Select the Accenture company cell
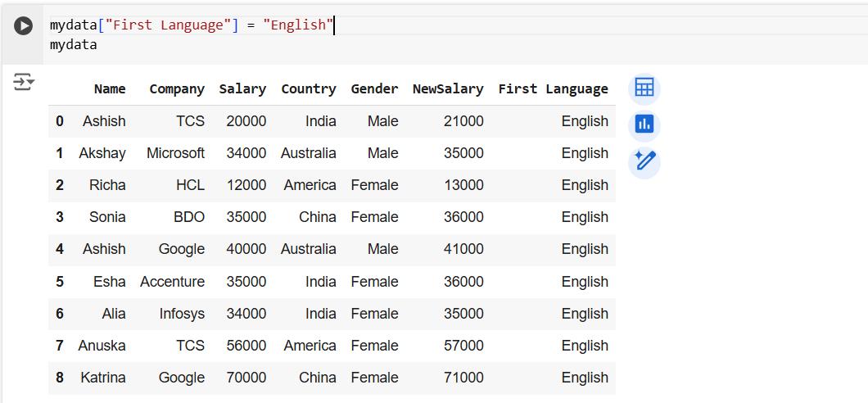The height and width of the screenshot is (403, 868). [x=172, y=282]
